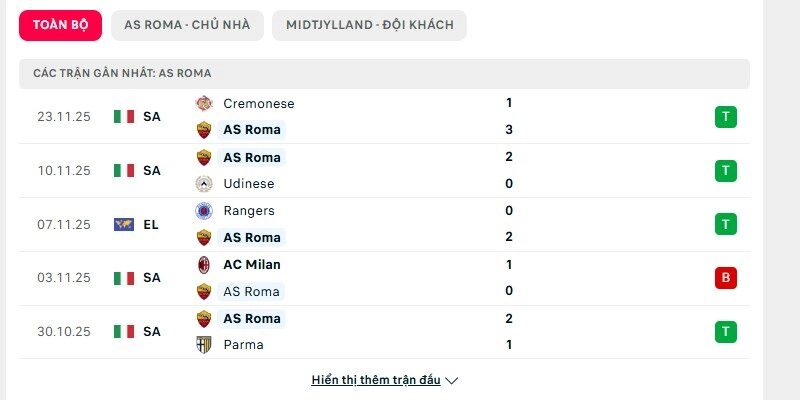Click the Italy flag on 23.11.25 row

(124, 116)
